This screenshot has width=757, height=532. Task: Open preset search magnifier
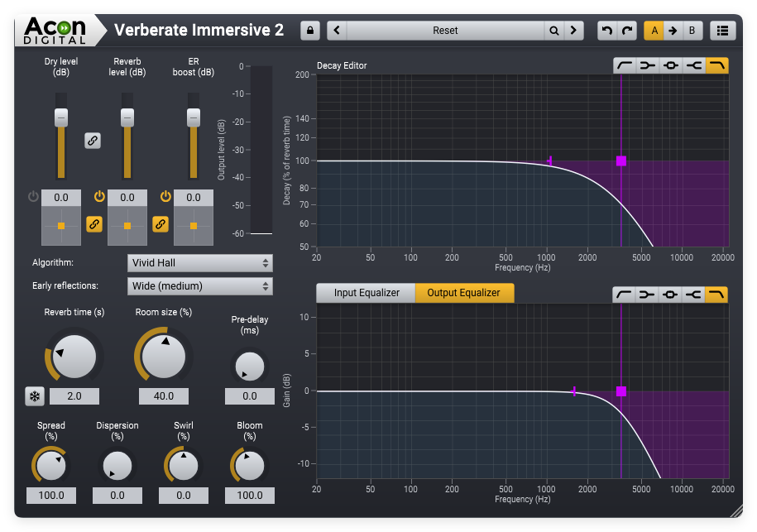coord(553,31)
